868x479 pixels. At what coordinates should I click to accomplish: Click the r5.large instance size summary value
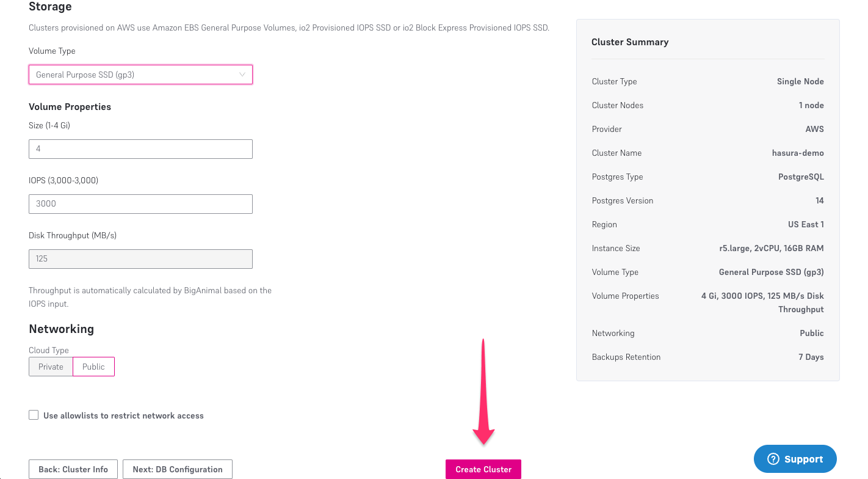771,248
